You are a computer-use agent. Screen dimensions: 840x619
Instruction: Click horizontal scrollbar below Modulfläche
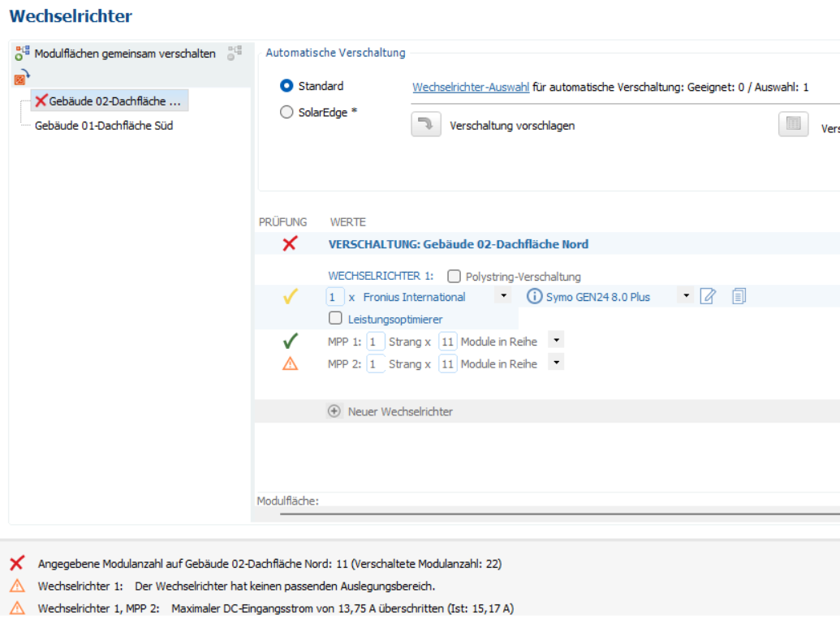pyautogui.click(x=560, y=514)
